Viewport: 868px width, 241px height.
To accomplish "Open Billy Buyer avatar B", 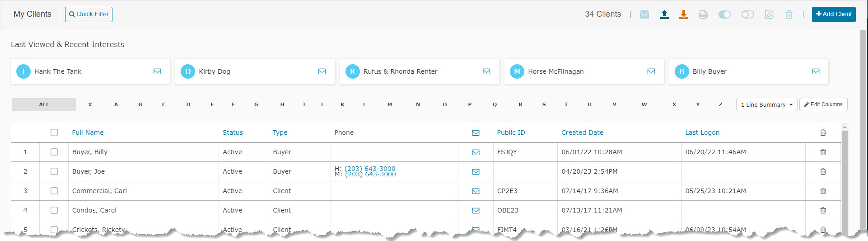I will (682, 71).
